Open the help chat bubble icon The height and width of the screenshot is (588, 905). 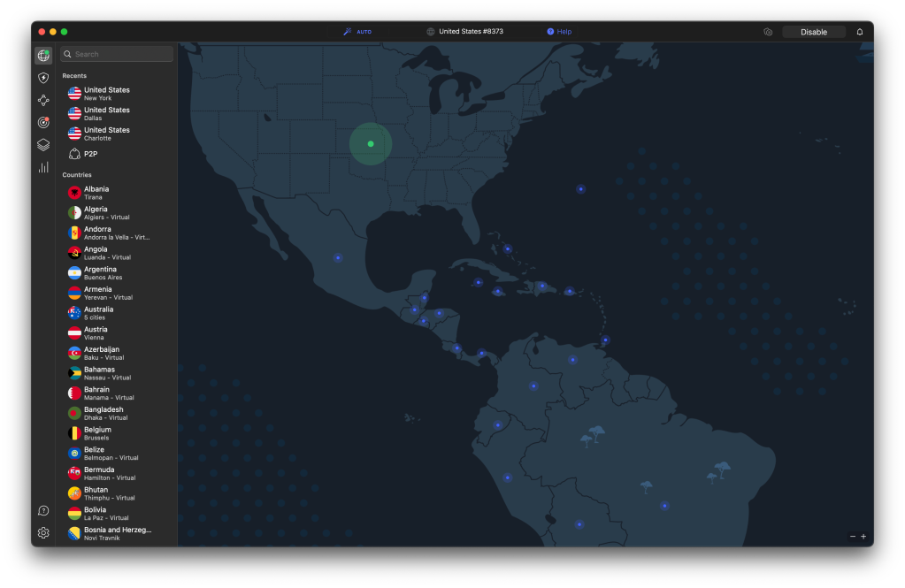[43, 511]
